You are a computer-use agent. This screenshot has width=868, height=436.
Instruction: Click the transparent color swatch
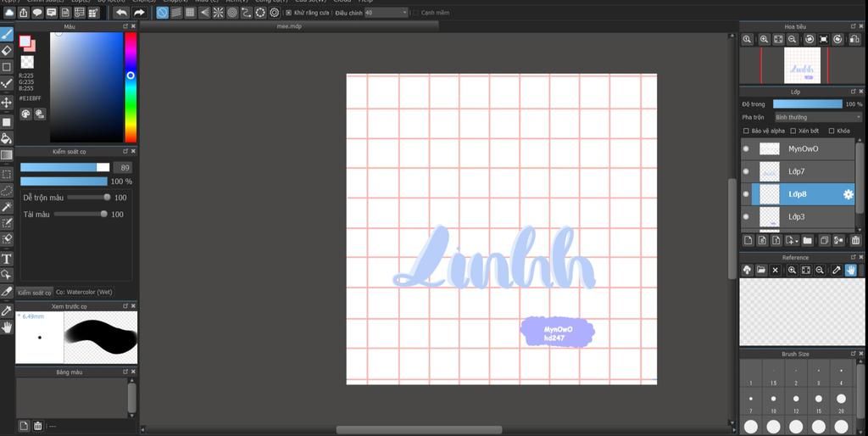point(27,61)
